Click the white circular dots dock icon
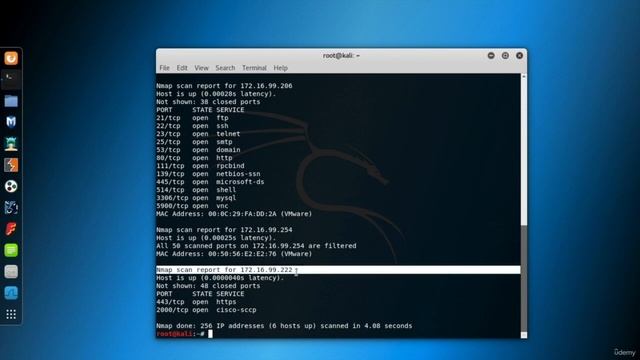This screenshot has width=640, height=360. [11, 187]
